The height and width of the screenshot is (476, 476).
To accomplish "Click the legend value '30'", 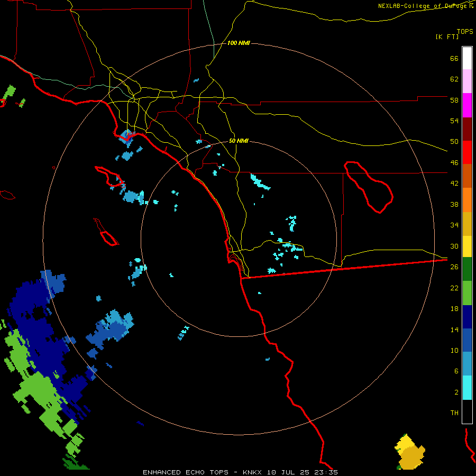I will 454,246.
